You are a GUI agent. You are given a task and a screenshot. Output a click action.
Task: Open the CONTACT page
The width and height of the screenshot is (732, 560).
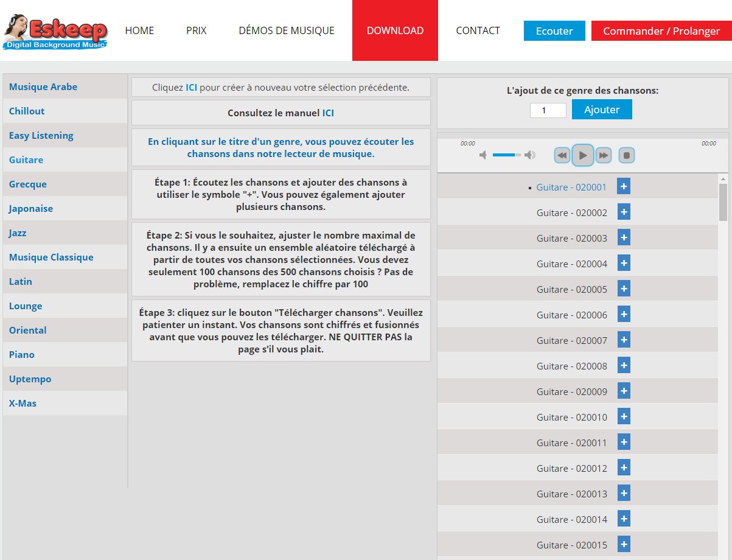pyautogui.click(x=478, y=30)
